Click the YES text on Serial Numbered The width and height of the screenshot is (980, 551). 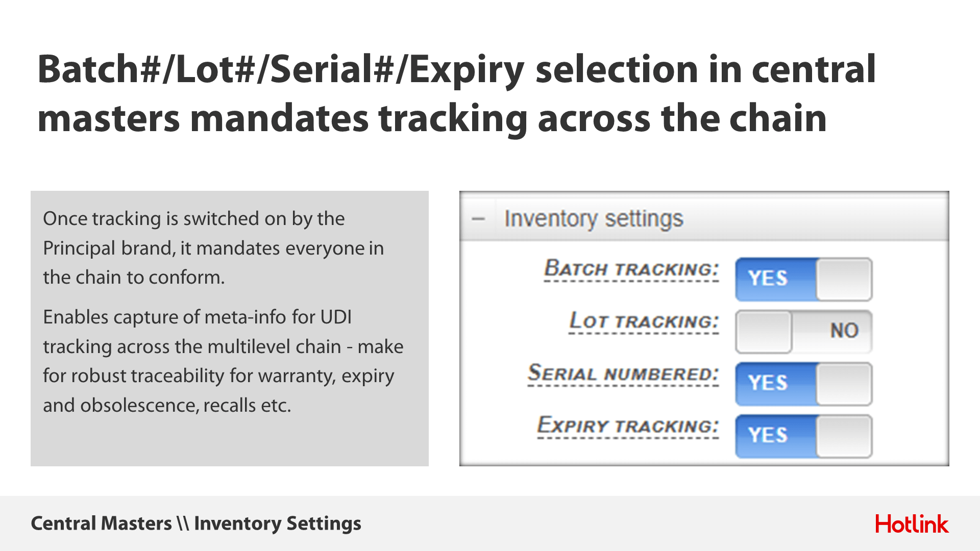(x=768, y=383)
